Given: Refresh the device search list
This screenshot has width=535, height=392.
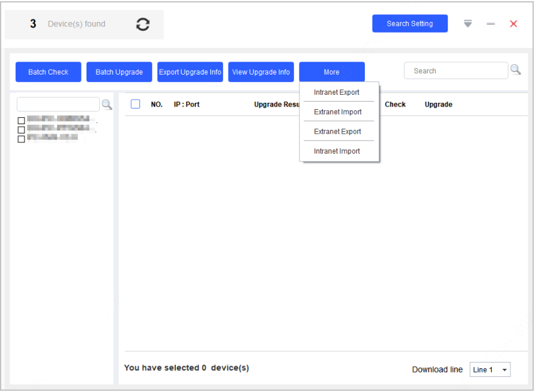Looking at the screenshot, I should [143, 24].
